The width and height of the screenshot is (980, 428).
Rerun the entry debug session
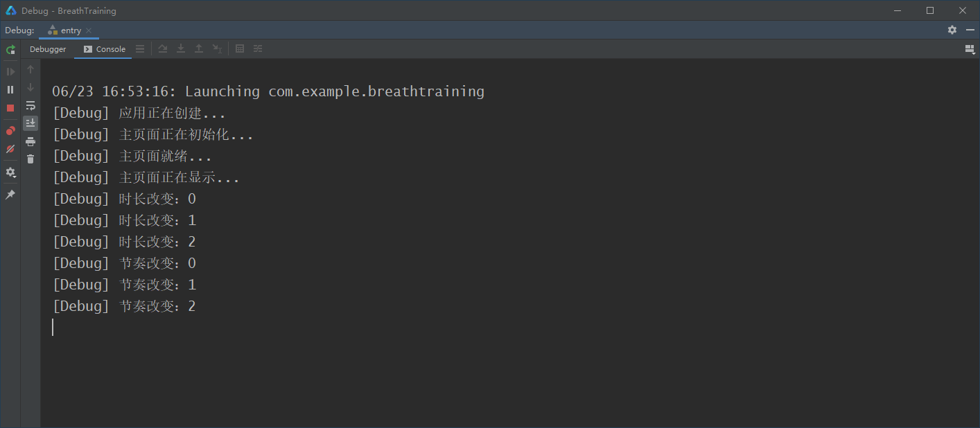click(10, 50)
